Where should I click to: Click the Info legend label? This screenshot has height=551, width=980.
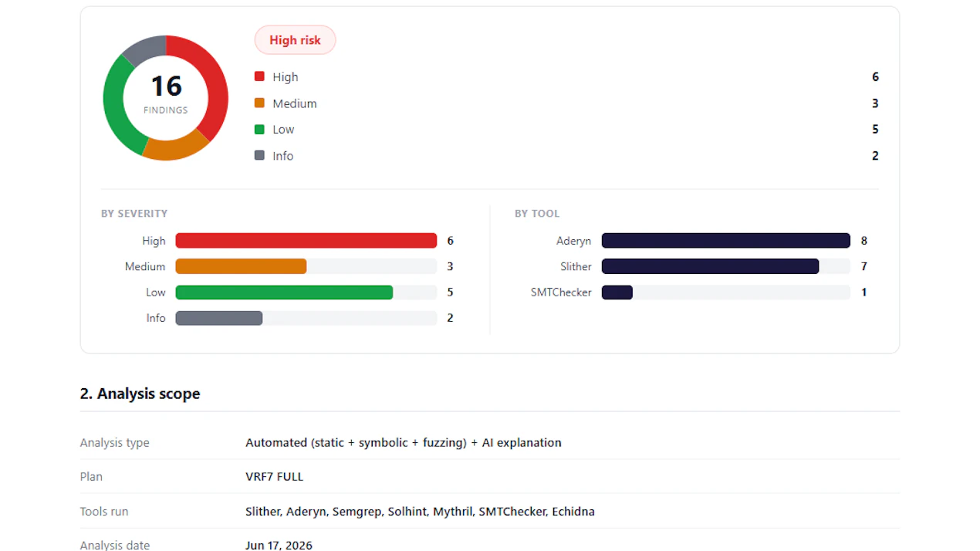[282, 156]
